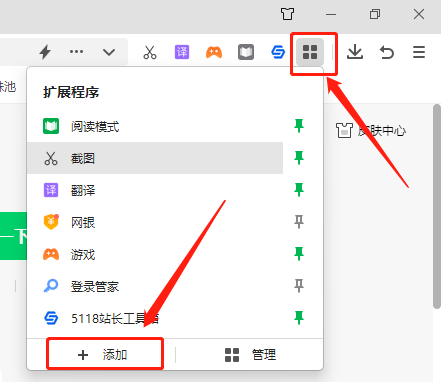
Task: Click the blue 5118 toolbar extension icon
Action: click(278, 52)
